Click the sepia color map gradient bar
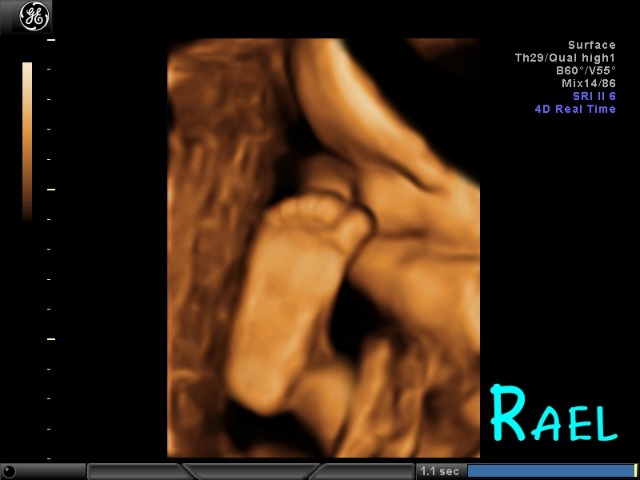640x480 pixels. [27, 140]
